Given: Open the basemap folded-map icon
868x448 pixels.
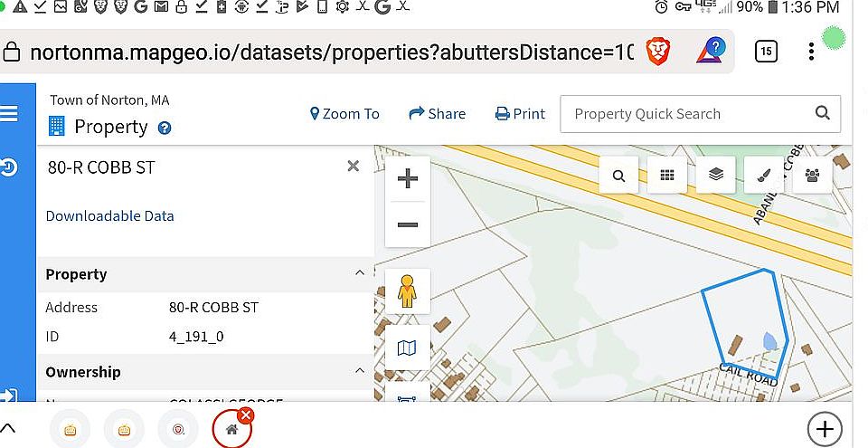Looking at the screenshot, I should [407, 348].
